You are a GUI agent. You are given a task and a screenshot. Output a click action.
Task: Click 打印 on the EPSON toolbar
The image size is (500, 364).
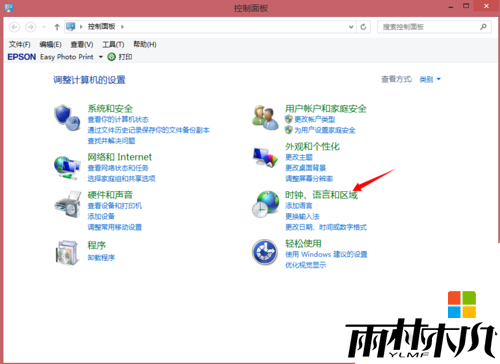[125, 57]
